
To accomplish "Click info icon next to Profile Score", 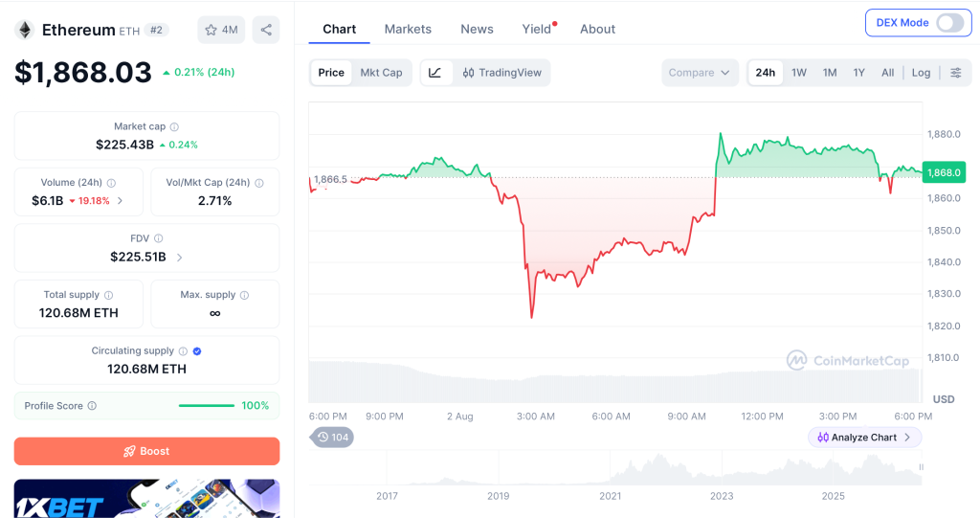I will coord(92,406).
